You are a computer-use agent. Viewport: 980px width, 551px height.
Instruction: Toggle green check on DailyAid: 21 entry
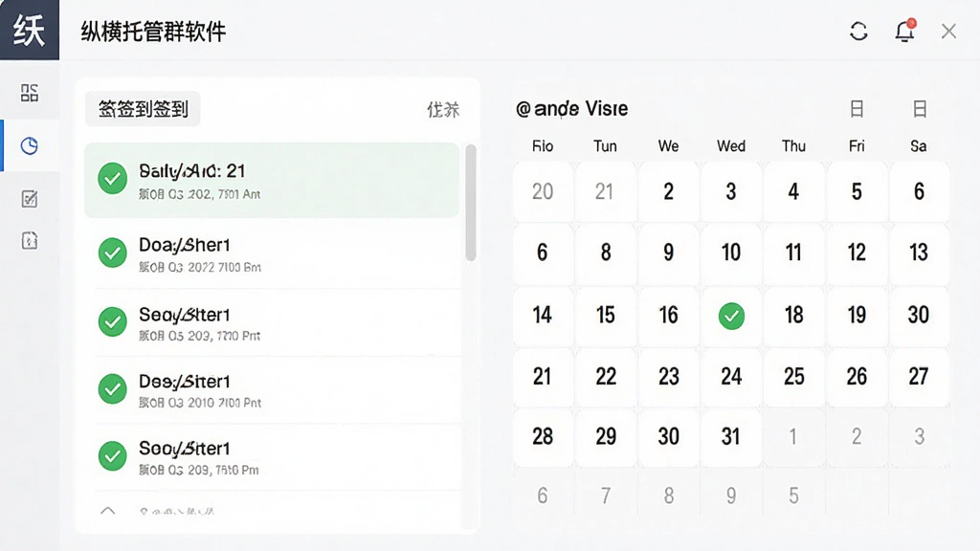[x=113, y=179]
